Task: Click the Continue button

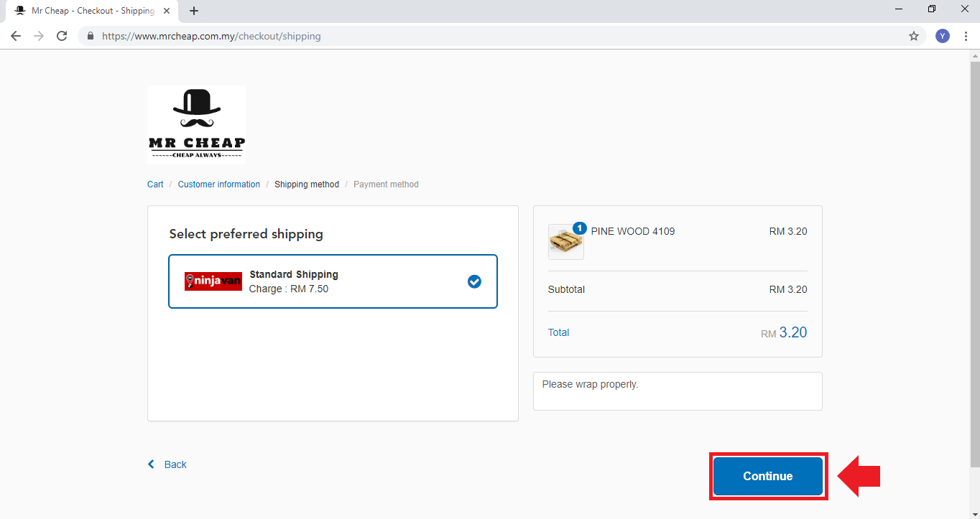Action: 767,476
